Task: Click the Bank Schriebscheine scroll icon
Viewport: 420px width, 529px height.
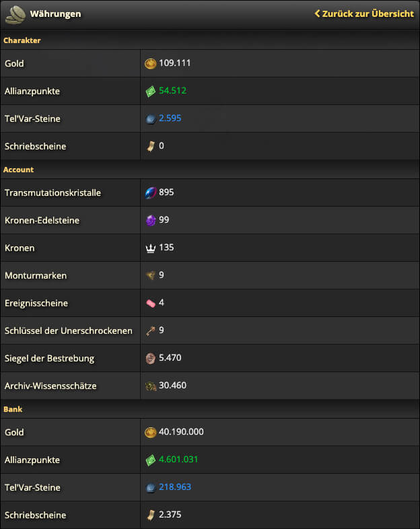Action: [x=151, y=515]
